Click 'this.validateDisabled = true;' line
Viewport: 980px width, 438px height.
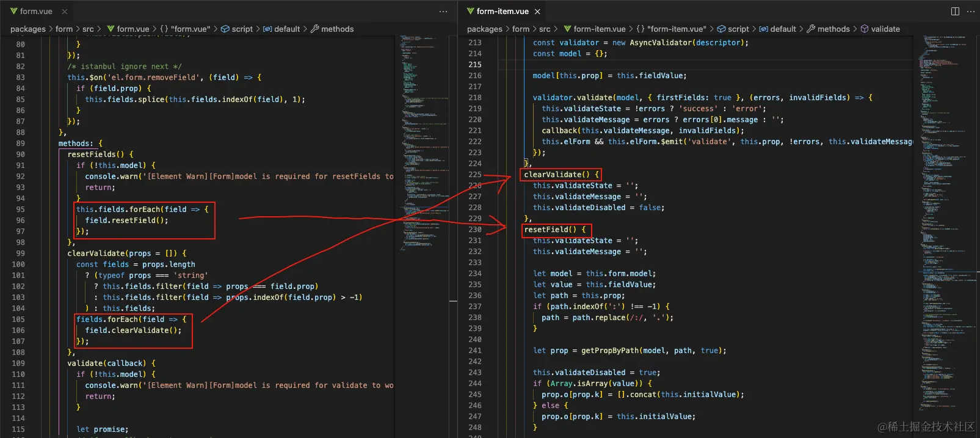pyautogui.click(x=596, y=373)
